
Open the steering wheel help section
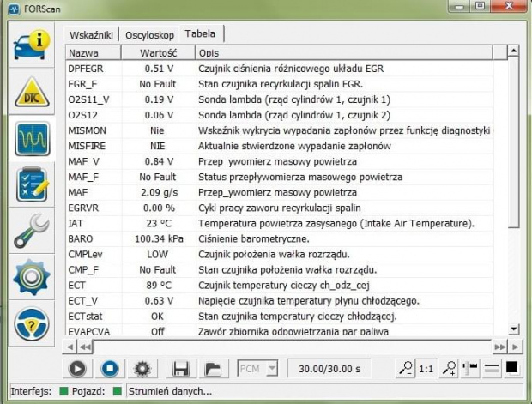click(x=32, y=324)
